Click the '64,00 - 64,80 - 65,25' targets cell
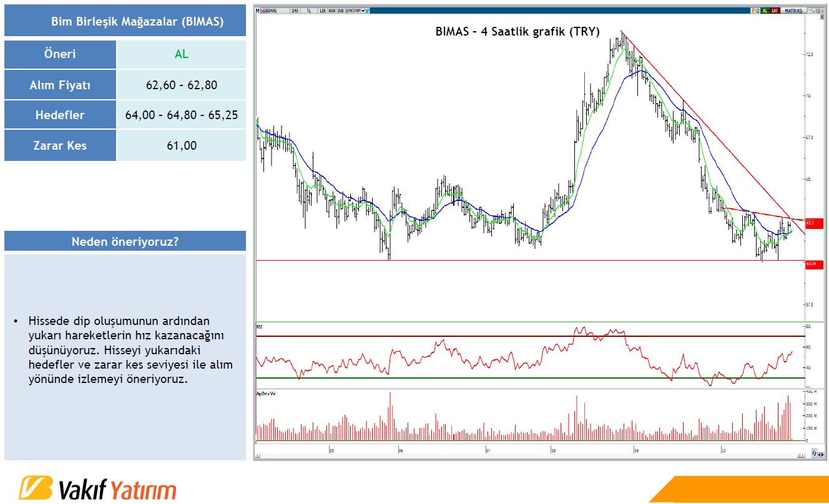Screen dimensions: 829x504 [x=182, y=115]
